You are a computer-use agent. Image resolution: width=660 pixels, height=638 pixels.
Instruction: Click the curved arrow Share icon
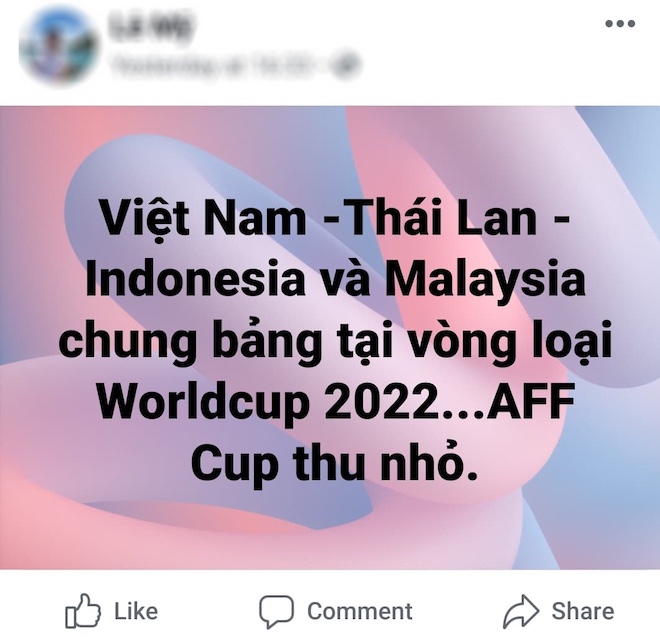click(521, 611)
